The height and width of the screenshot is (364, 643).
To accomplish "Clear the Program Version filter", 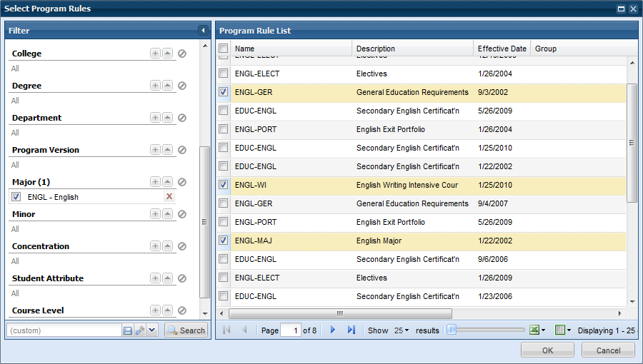I will [x=182, y=150].
